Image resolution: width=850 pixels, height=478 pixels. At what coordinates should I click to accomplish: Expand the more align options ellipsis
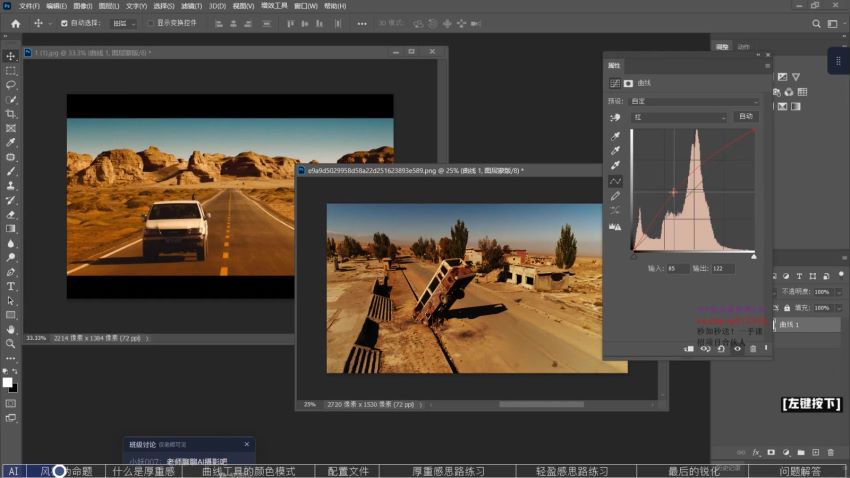click(362, 24)
